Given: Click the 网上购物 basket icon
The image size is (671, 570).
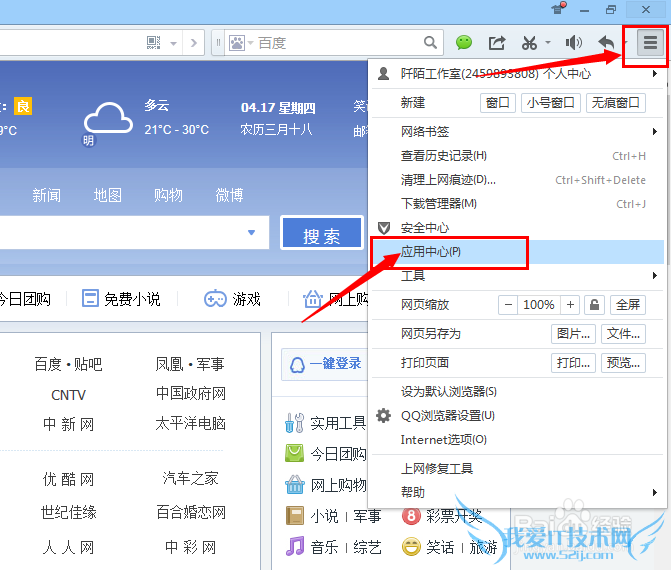Looking at the screenshot, I should 294,484.
